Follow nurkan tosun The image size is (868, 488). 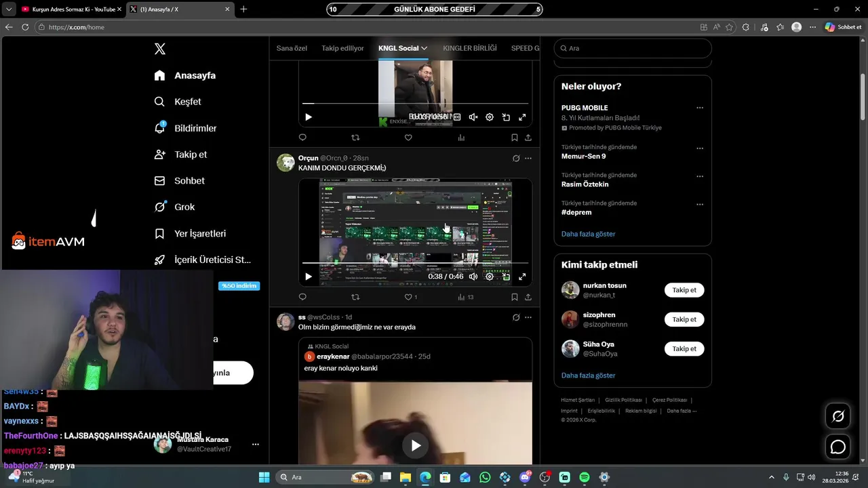684,290
